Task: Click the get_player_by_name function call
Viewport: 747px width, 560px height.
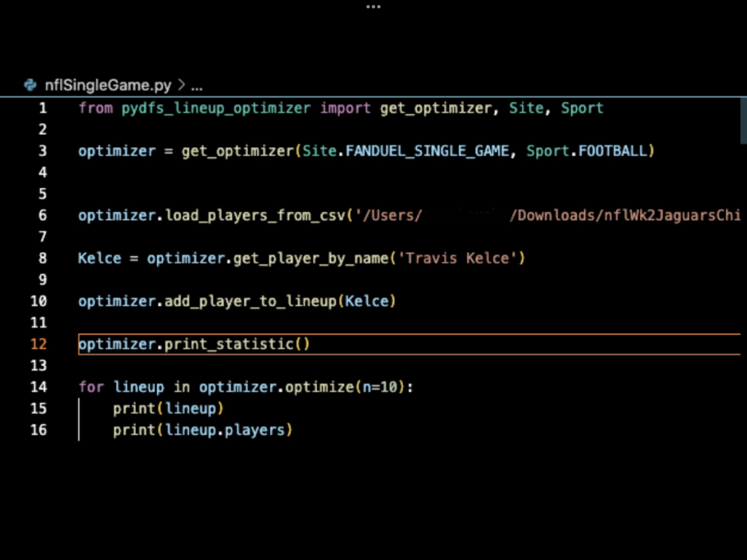Action: 311,259
